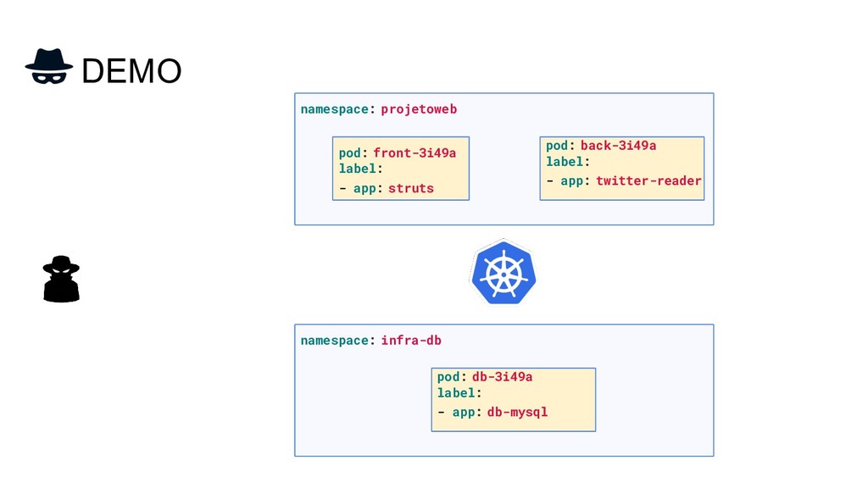Select the 'namespace: projetoweb' label
This screenshot has width=868, height=488.
pyautogui.click(x=379, y=109)
